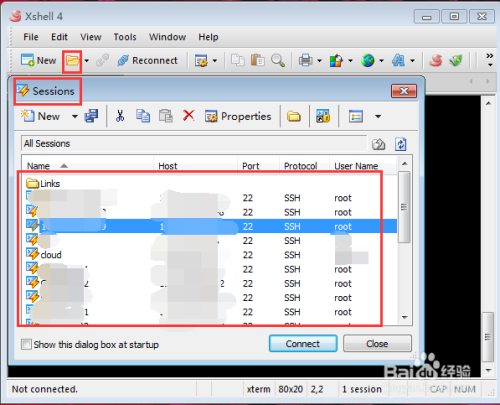The image size is (500, 405).
Task: Click the New session button in main toolbar
Action: pos(38,60)
